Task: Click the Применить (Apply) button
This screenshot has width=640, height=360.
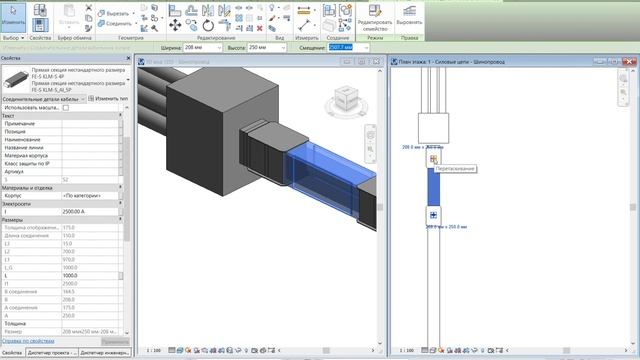Action: point(115,341)
